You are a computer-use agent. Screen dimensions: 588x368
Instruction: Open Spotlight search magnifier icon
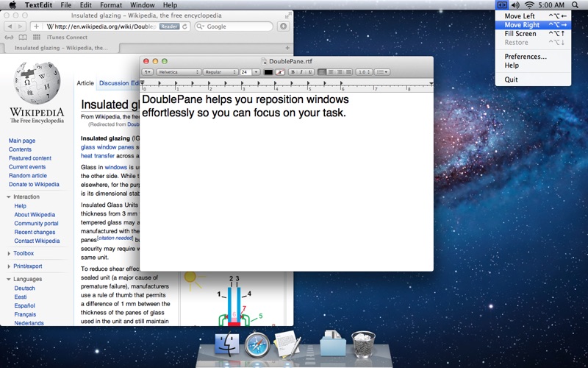(576, 5)
